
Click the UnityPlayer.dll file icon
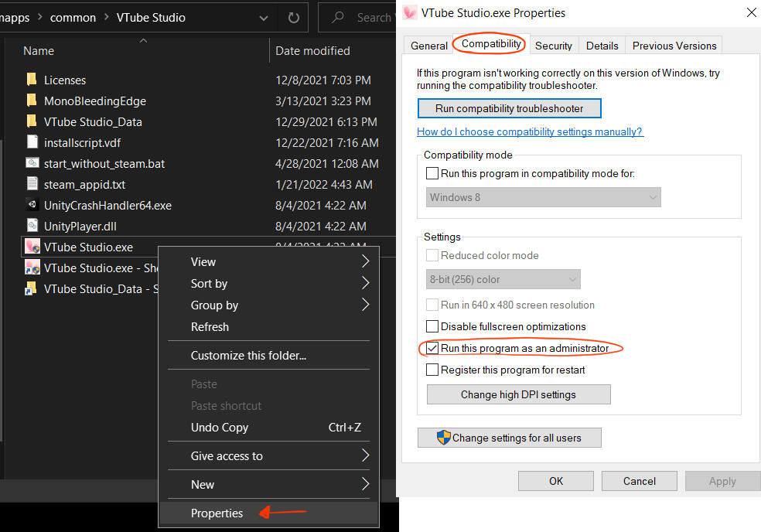(x=32, y=227)
